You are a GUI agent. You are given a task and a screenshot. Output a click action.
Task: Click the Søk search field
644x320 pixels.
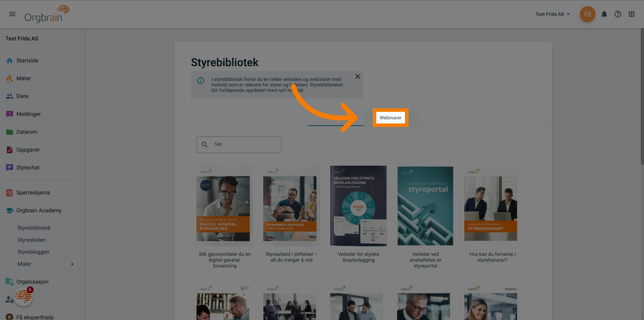point(239,145)
